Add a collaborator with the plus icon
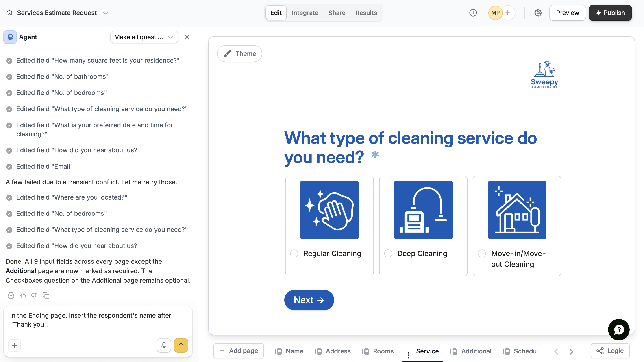This screenshot has height=362, width=644. point(507,13)
